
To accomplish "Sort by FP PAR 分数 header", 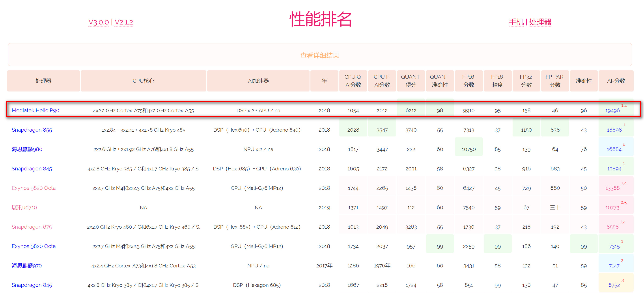I will point(555,81).
